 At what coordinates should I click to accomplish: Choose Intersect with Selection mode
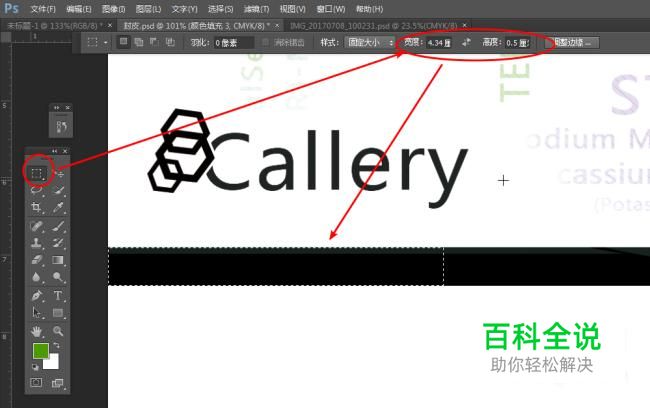click(170, 42)
